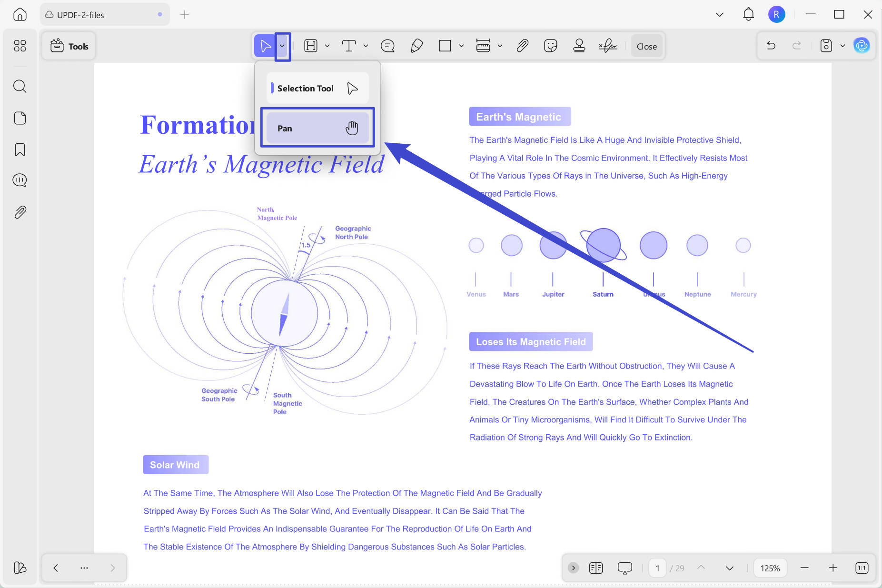Select the highlighter tool icon

coord(311,46)
